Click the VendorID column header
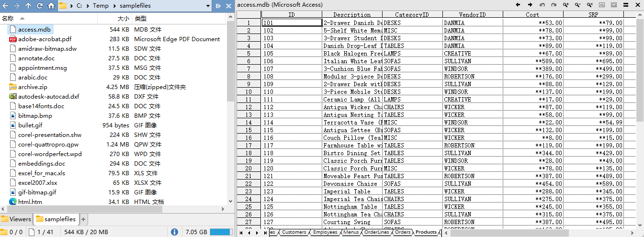Viewport: 644px width, 237px height. tap(473, 14)
